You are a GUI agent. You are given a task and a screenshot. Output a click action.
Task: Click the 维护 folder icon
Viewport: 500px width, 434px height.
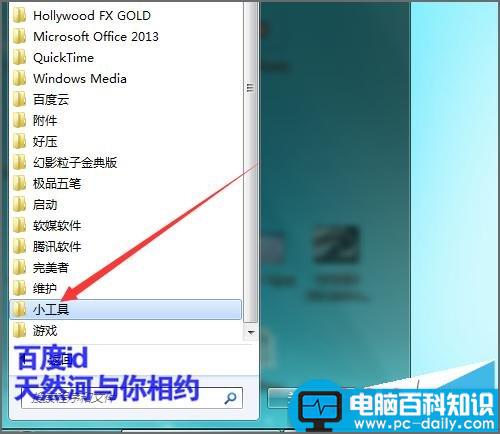pos(19,288)
